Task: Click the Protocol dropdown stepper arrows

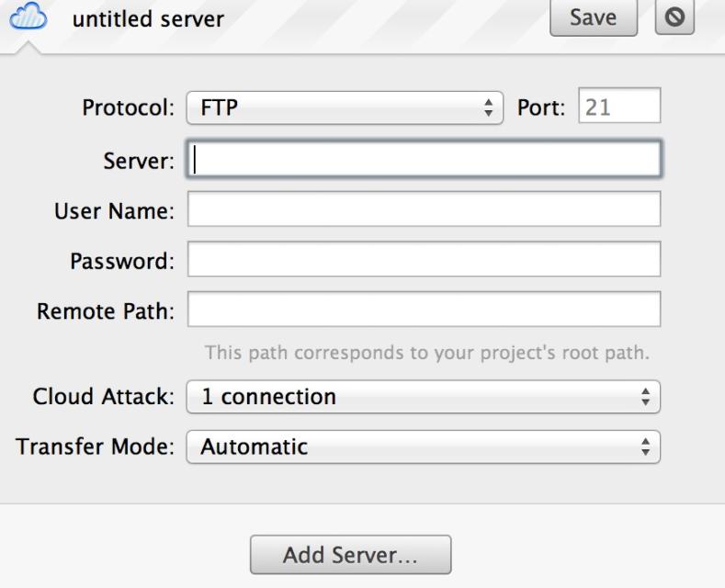Action: tap(488, 107)
